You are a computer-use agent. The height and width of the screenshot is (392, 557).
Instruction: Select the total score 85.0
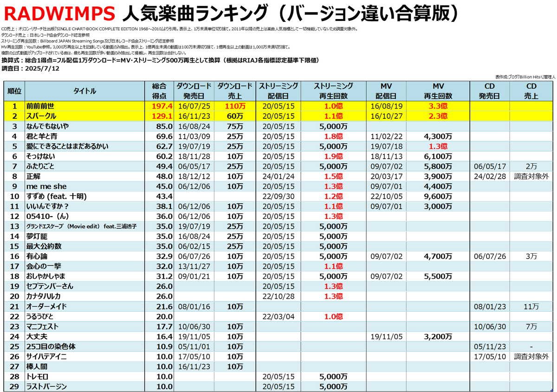tap(164, 126)
